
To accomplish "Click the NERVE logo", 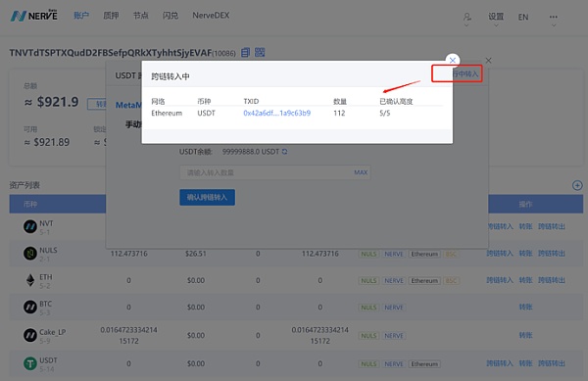I will (x=33, y=16).
